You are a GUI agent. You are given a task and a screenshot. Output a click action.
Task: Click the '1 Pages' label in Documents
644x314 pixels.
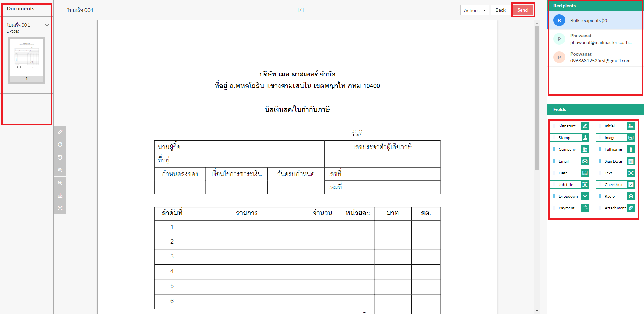13,31
